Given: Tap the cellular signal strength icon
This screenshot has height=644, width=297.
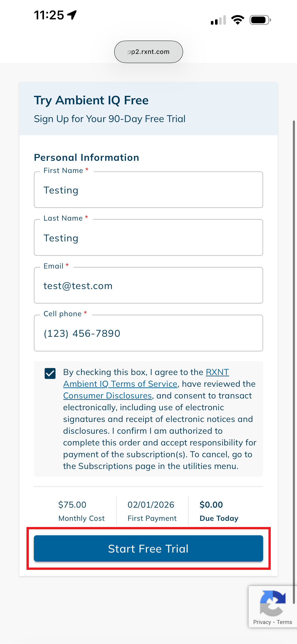Looking at the screenshot, I should (x=218, y=20).
